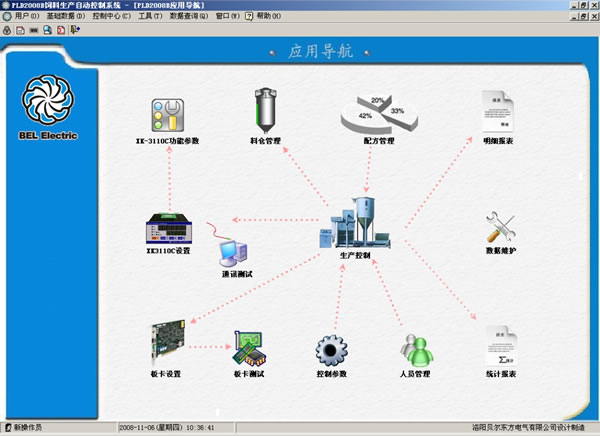
Task: Click the 洛阳贝尔东方电气有限公司 status text
Action: pyautogui.click(x=528, y=427)
